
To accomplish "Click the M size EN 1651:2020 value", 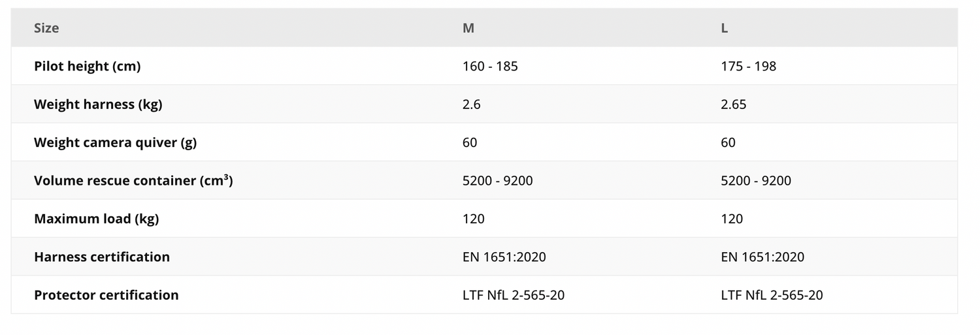I will (504, 257).
